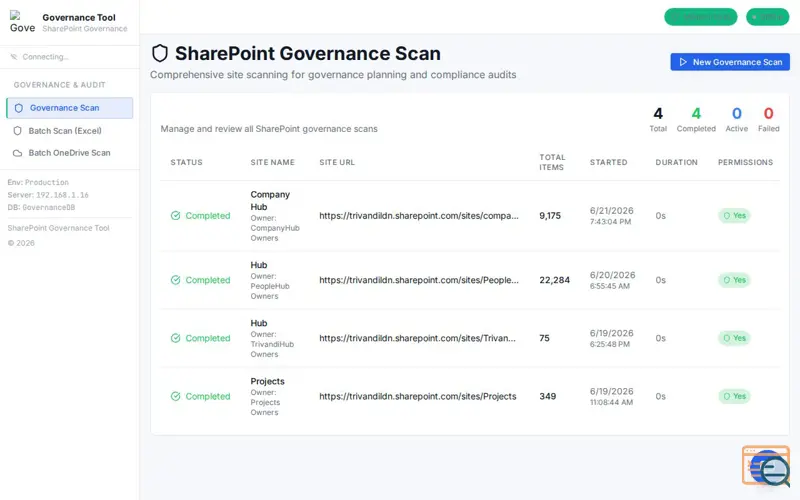Open Batch OneDrive Scan in the sidebar
Screen dimensions: 800x500
click(69, 153)
